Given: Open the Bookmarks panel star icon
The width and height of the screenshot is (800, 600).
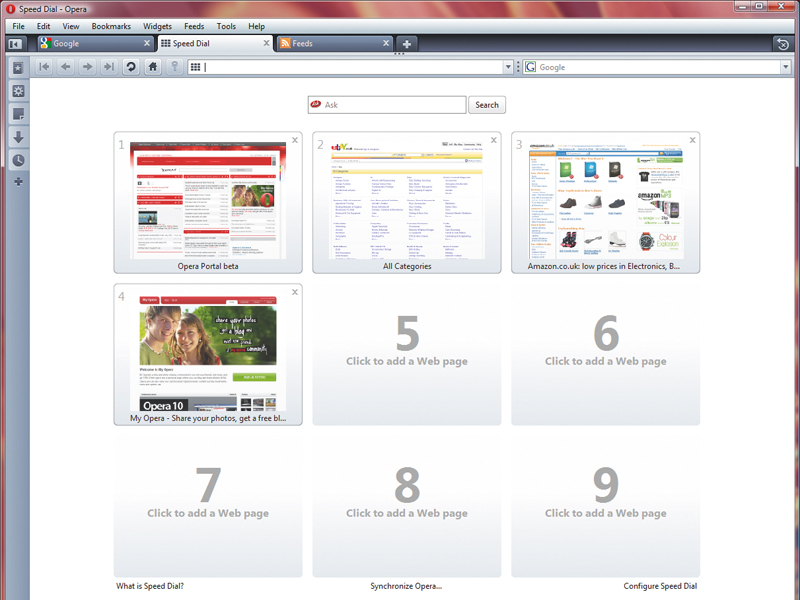Looking at the screenshot, I should [x=18, y=67].
